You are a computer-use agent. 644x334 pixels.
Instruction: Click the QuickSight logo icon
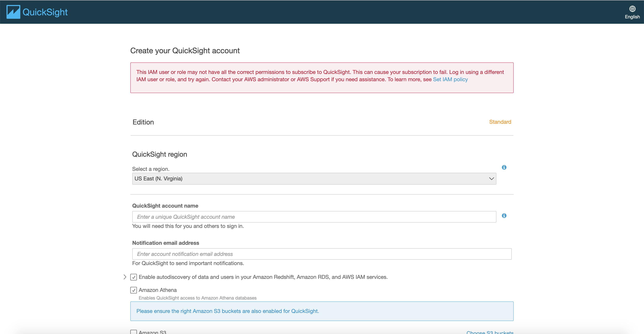[13, 12]
